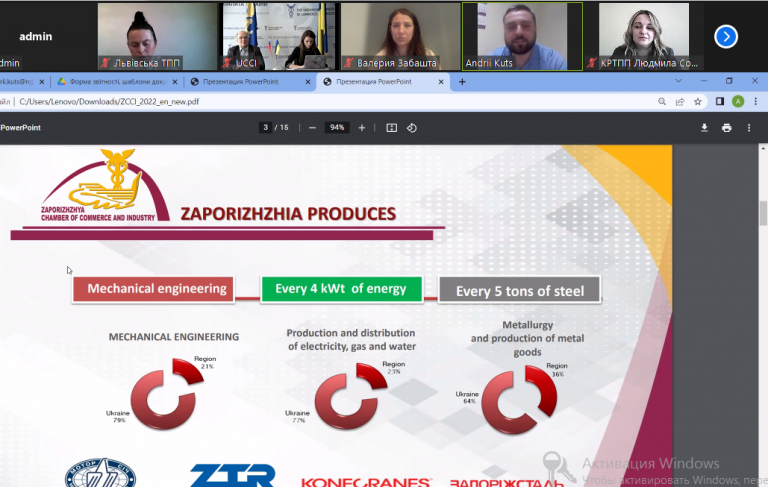Share this page from address bar
The image size is (768, 487).
[x=680, y=101]
